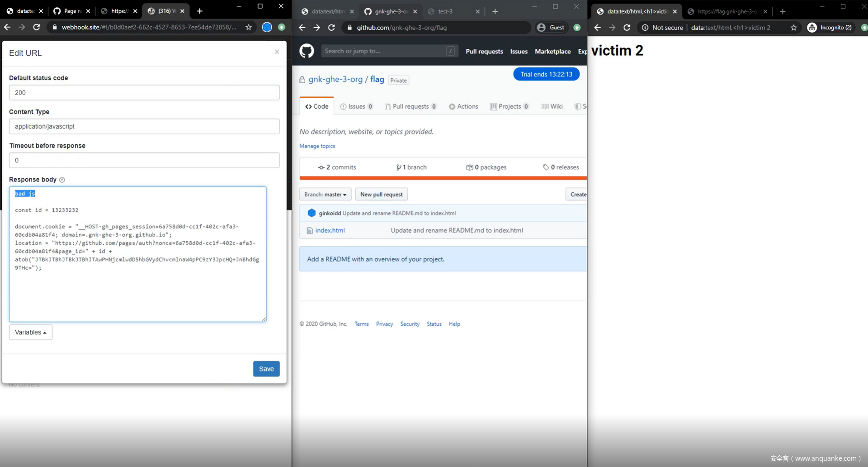Screen dimensions: 868x467
Task: Click the ginkoidd avatar icon
Action: coord(311,213)
